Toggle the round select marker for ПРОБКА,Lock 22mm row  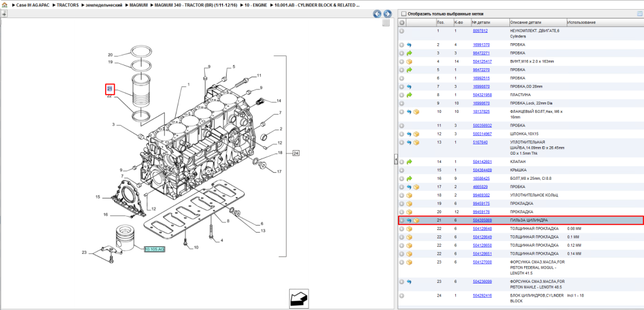(402, 103)
